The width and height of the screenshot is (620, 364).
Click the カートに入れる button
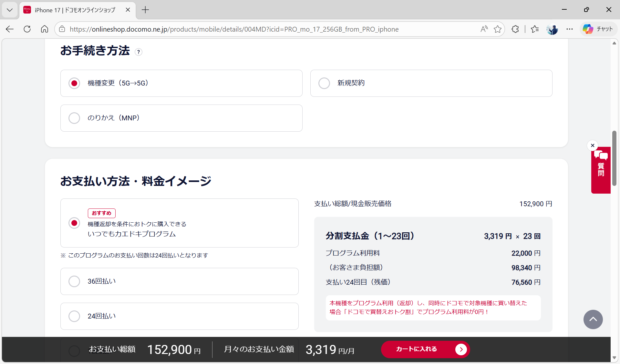425,349
